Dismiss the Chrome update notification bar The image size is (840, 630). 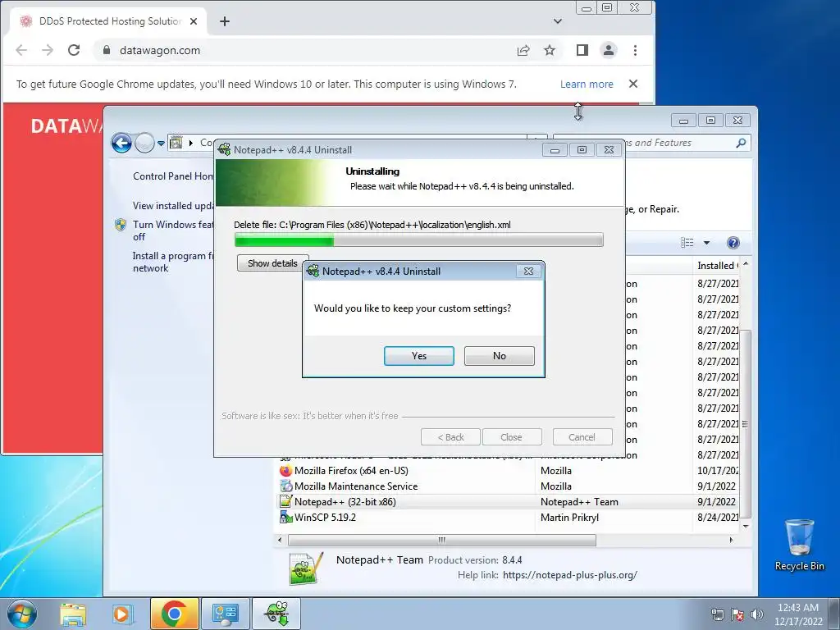click(x=633, y=84)
